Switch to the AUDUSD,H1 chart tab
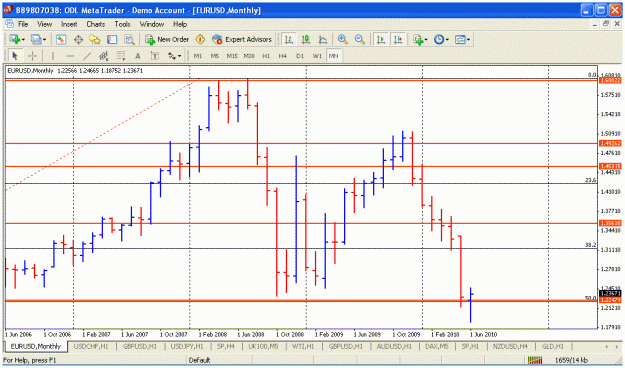Screen dimensions: 625x368 click(x=394, y=346)
